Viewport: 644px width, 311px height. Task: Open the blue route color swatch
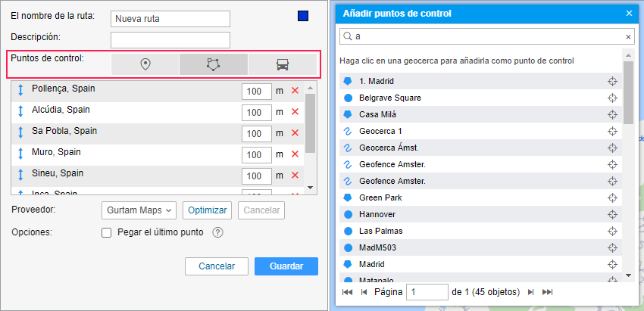[303, 16]
